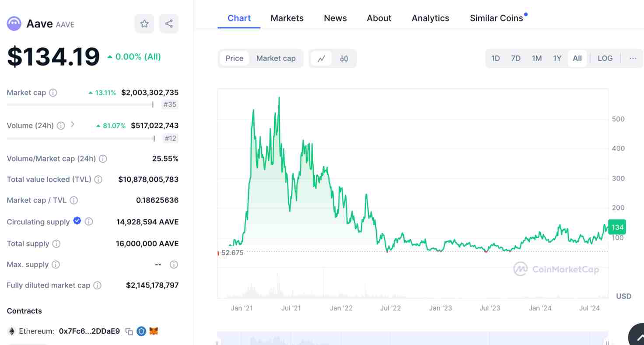This screenshot has height=345, width=644.
Task: Click info icon beside Max. supply value dashes
Action: [174, 265]
